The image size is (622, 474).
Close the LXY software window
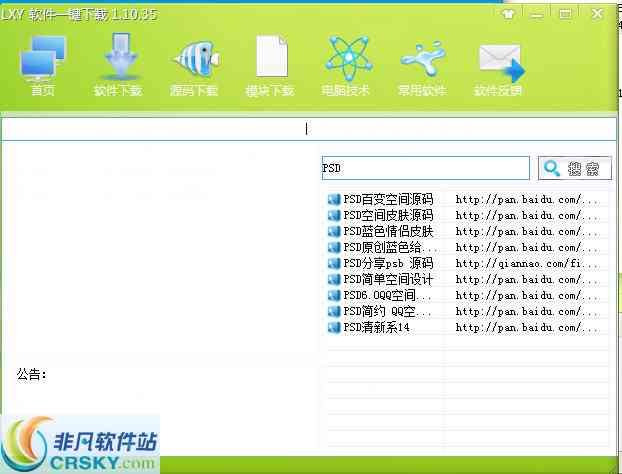(597, 14)
